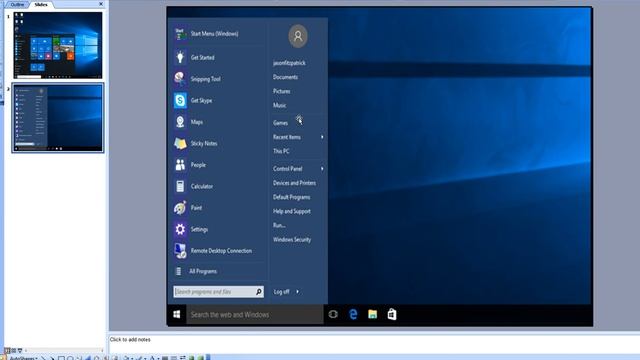Open the Paint palette icon

(180, 208)
